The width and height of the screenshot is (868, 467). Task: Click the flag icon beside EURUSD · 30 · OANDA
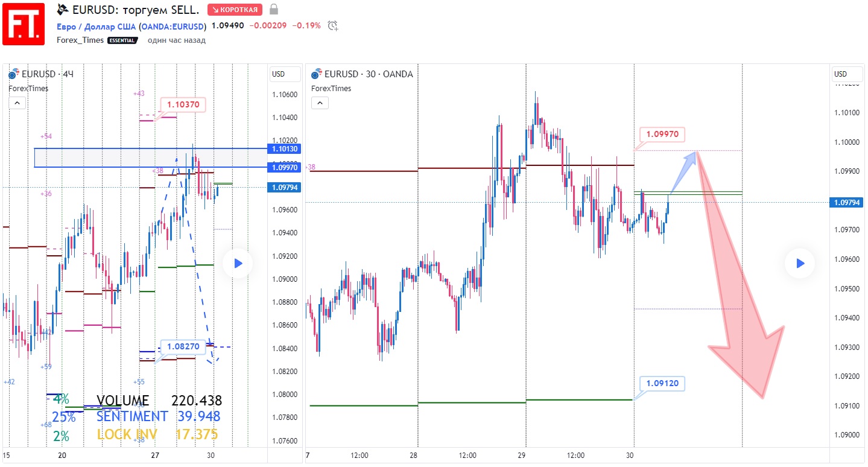pos(317,74)
